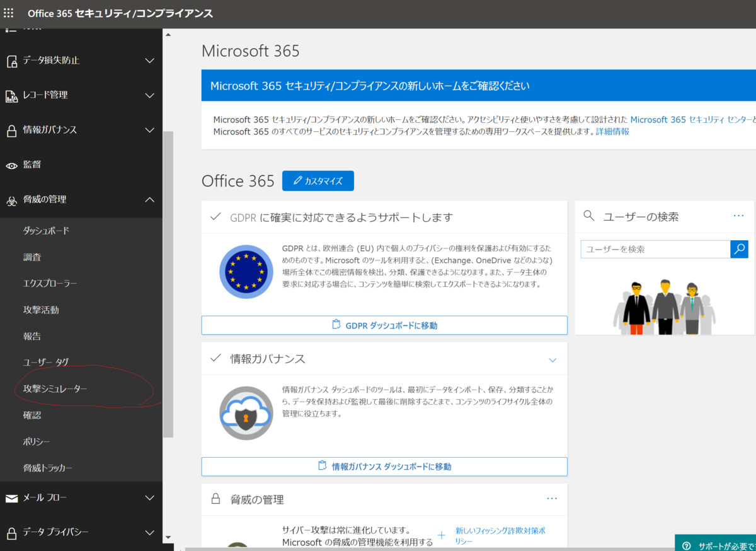The height and width of the screenshot is (551, 756).
Task: Click the カスタマイズ button
Action: 318,181
